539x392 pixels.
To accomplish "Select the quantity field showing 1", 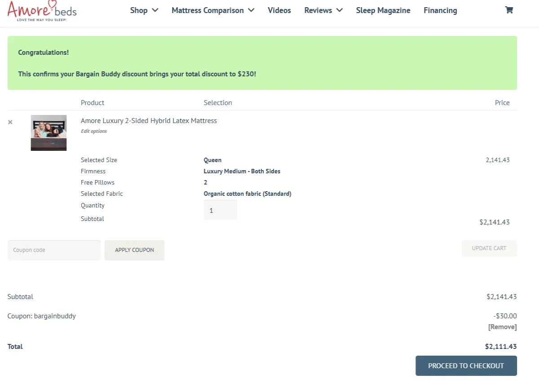I will [220, 210].
